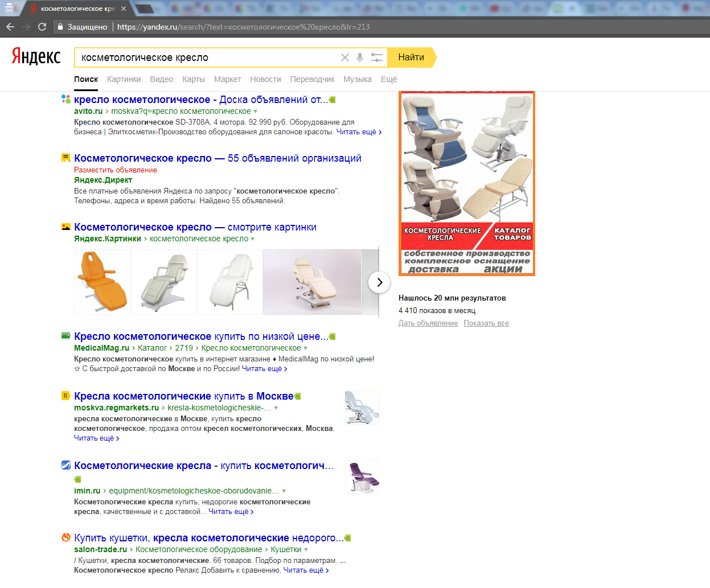Click the Найти search button

click(x=411, y=57)
